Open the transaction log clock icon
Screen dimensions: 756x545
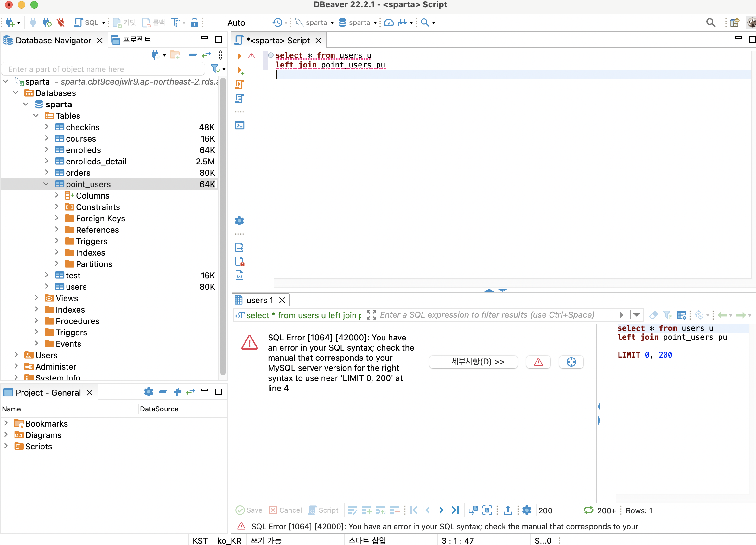[277, 23]
